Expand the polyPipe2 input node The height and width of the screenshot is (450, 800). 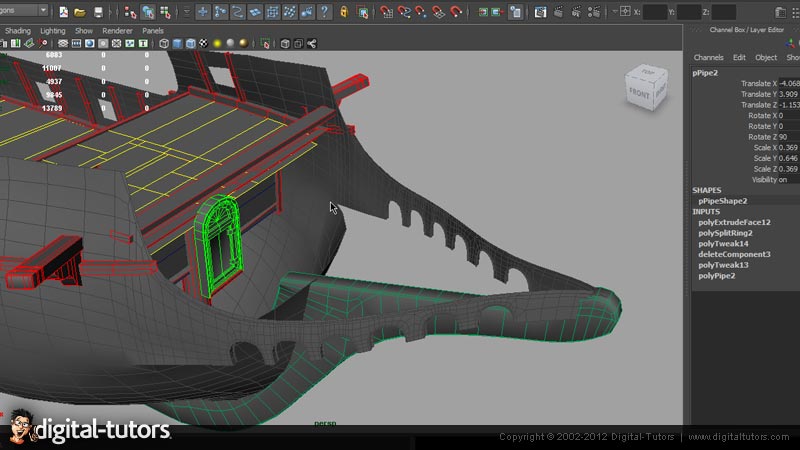716,275
